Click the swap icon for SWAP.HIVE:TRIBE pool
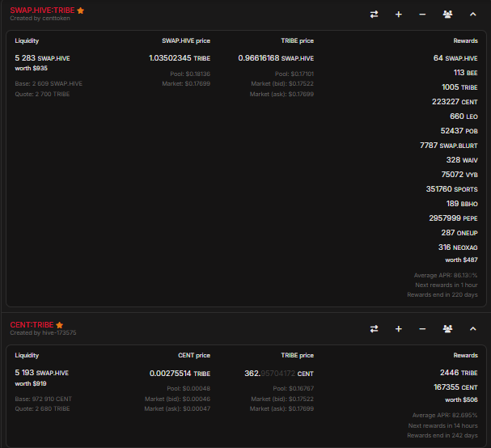Viewport: 491px width, 448px height. tap(374, 15)
